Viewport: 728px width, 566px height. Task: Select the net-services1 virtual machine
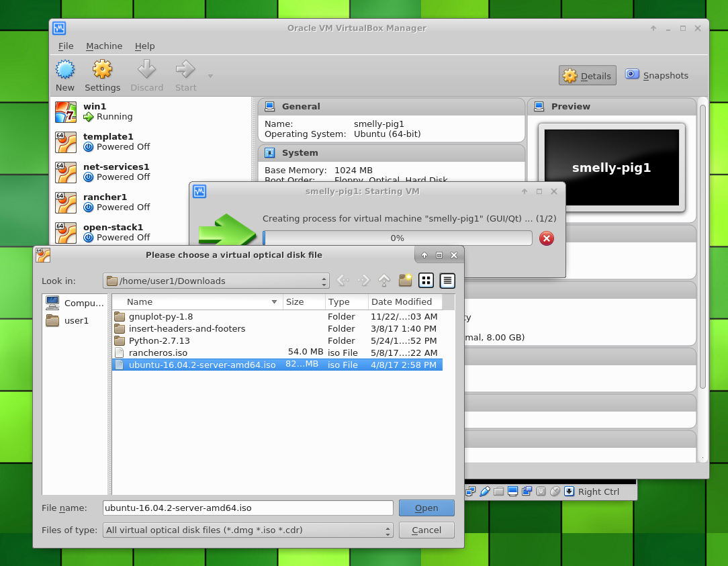[x=152, y=173]
